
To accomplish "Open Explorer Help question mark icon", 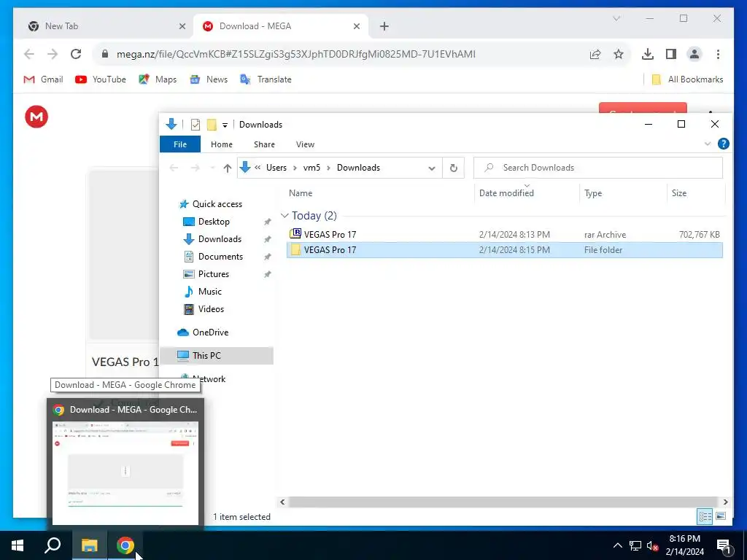I will (x=723, y=144).
